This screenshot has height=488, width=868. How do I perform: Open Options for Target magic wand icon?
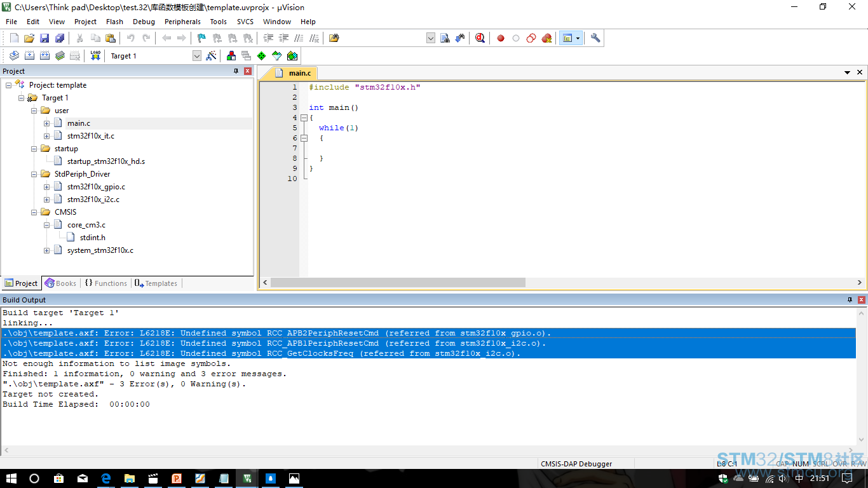pyautogui.click(x=212, y=55)
